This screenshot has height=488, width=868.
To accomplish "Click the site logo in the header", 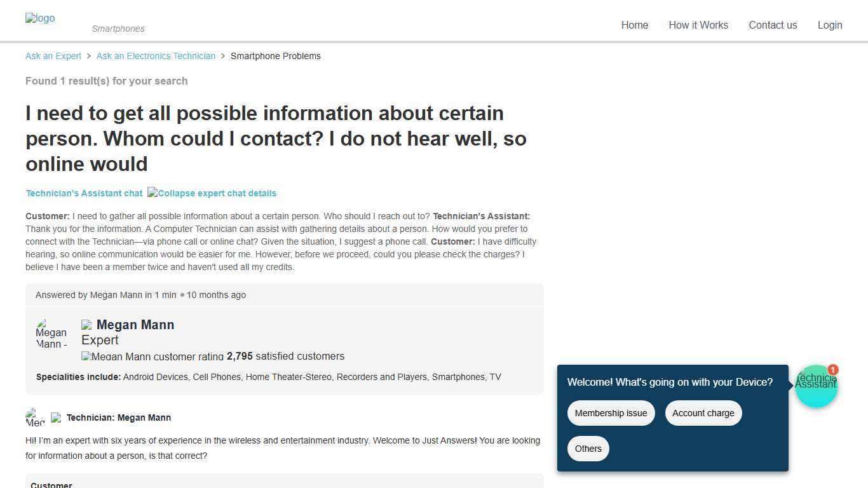I will (x=39, y=18).
